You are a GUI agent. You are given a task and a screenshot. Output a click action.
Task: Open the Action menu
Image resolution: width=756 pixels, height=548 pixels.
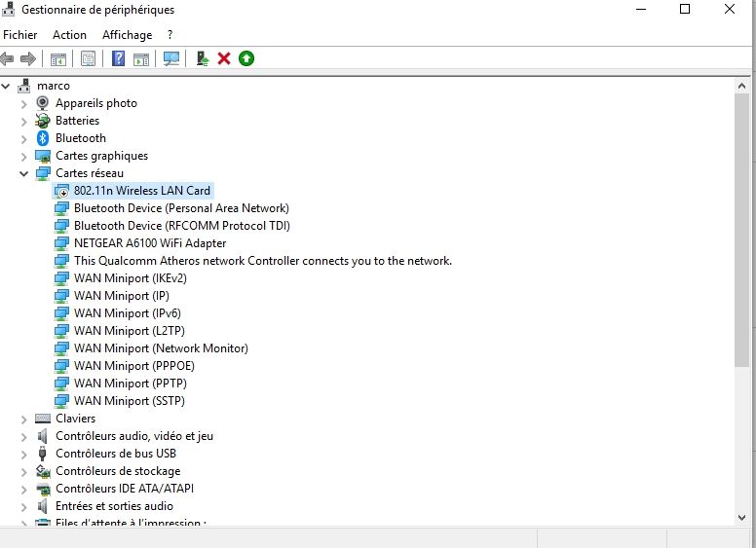coord(69,35)
